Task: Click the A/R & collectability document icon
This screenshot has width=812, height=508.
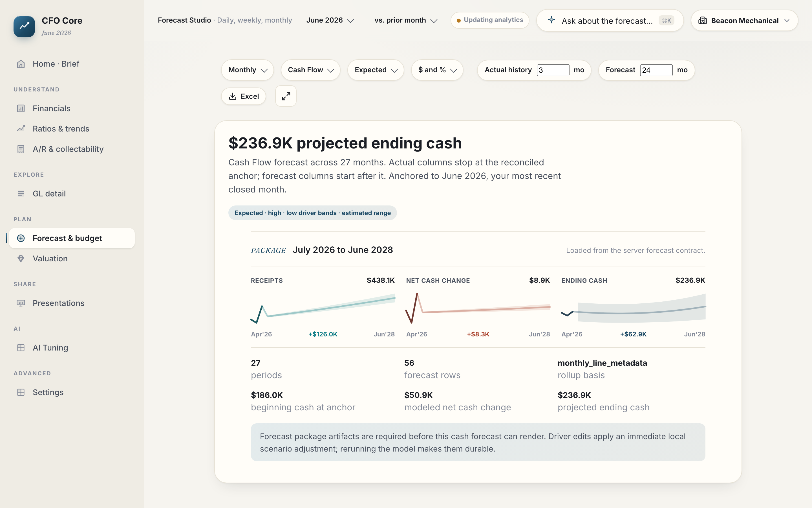Action: pyautogui.click(x=21, y=149)
